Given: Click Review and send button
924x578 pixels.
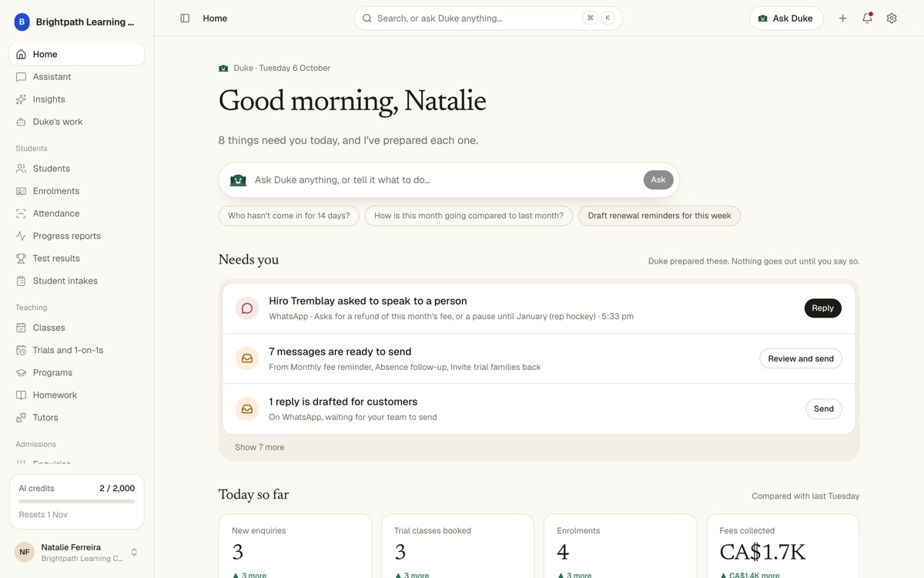Looking at the screenshot, I should click(801, 358).
